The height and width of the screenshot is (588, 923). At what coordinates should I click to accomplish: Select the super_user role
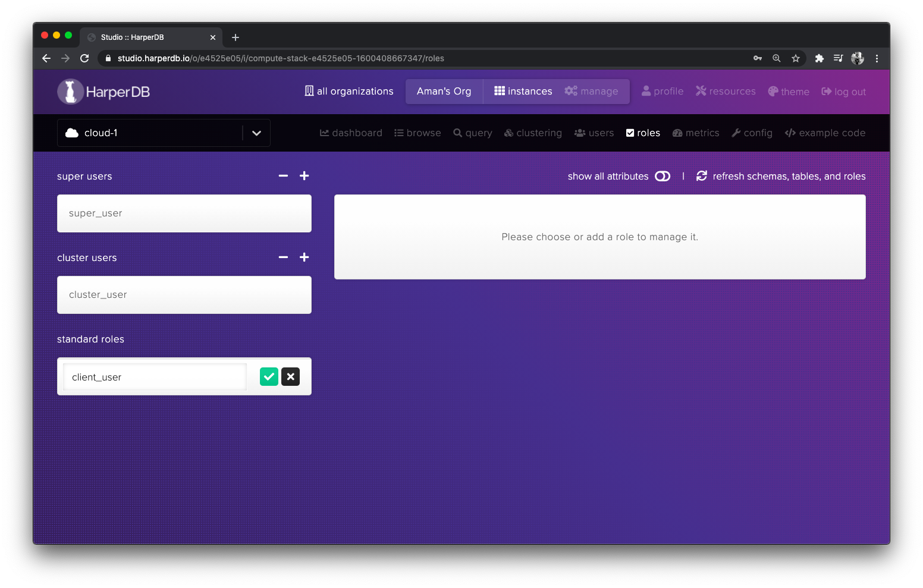coord(184,213)
